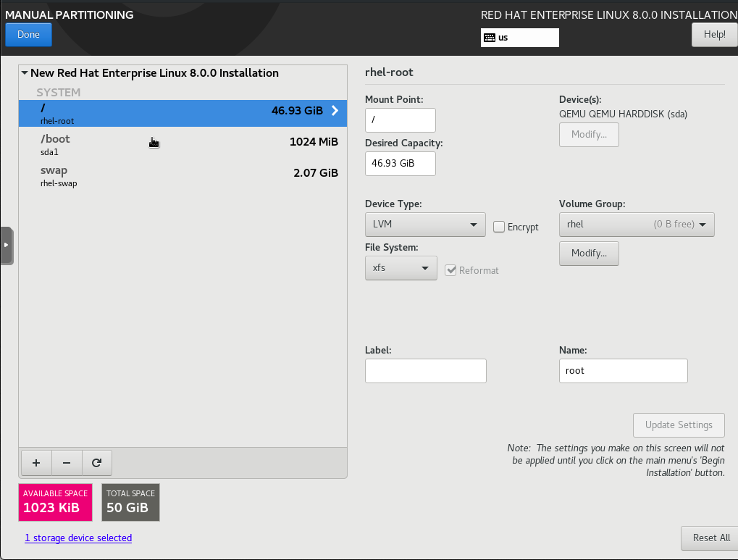738x560 pixels.
Task: Click Modify button under Device(s)
Action: pyautogui.click(x=589, y=135)
